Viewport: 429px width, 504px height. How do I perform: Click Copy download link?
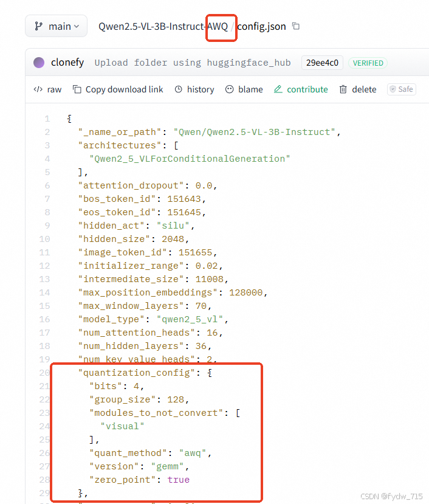[118, 89]
